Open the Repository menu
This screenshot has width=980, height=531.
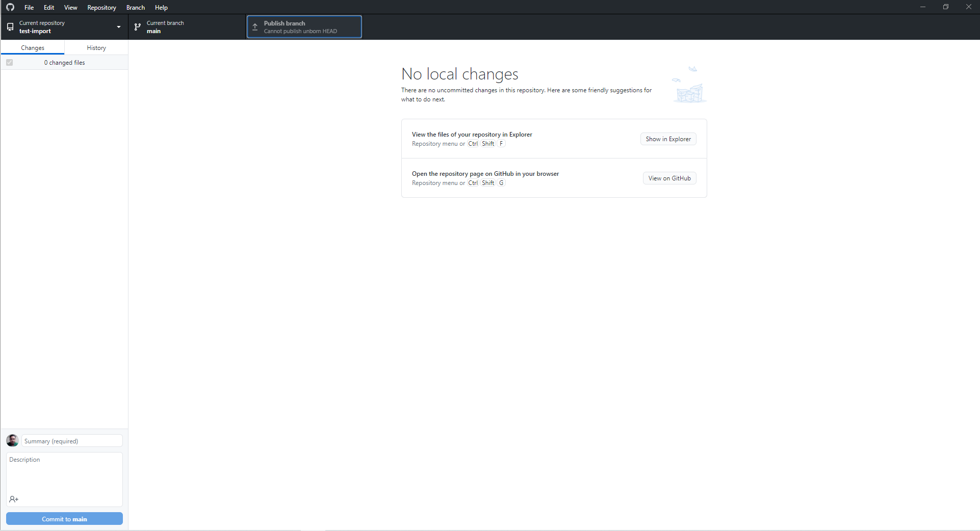pyautogui.click(x=101, y=7)
